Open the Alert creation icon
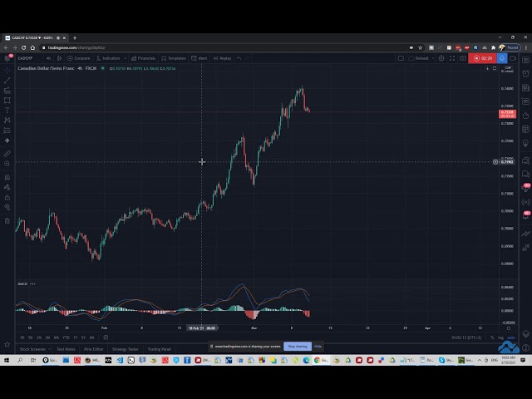Image resolution: width=532 pixels, height=399 pixels. pos(199,58)
